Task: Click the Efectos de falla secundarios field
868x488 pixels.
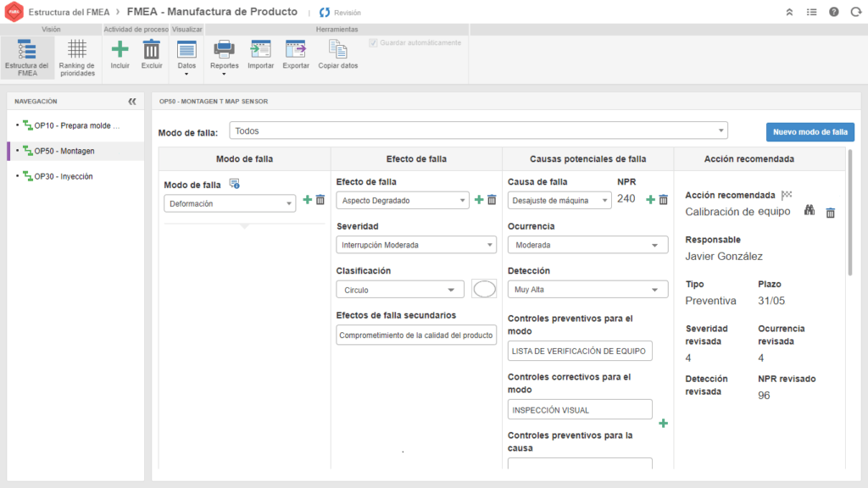Action: click(x=416, y=335)
